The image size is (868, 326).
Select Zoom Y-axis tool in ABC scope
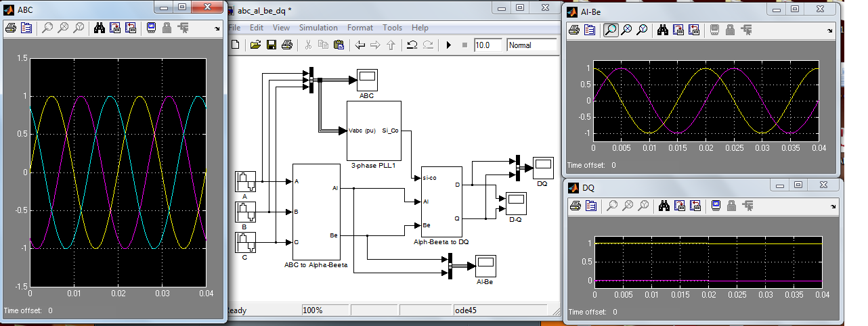[79, 28]
